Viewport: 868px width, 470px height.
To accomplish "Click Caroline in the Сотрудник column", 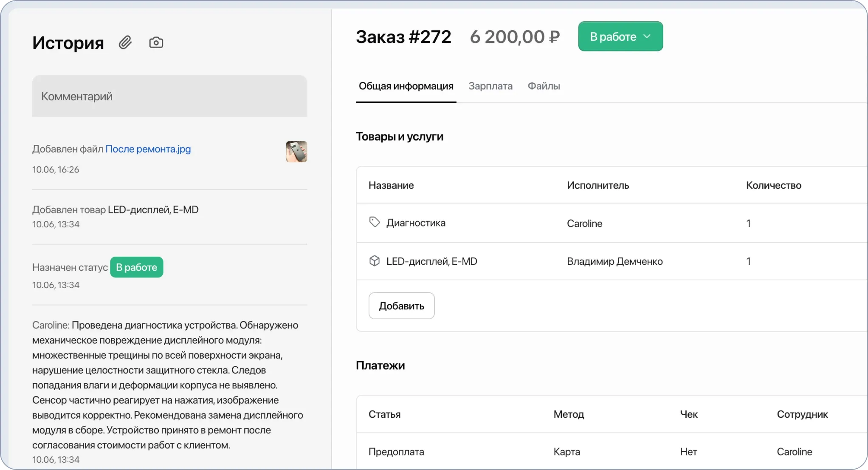I will click(795, 452).
